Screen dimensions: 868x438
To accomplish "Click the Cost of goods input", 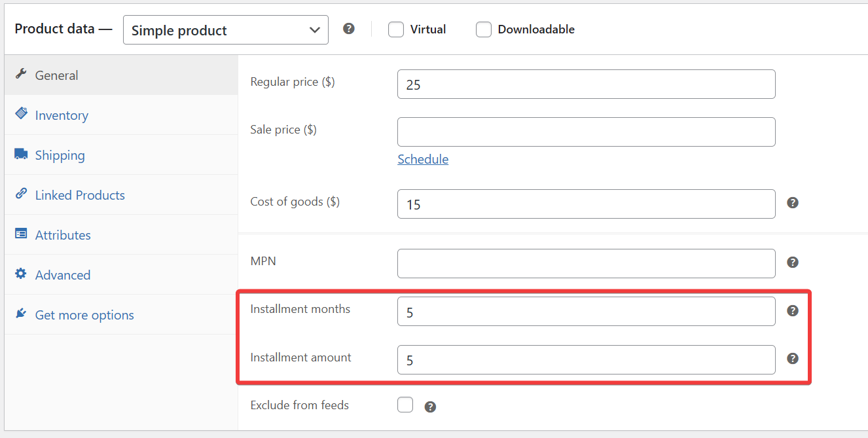I will (587, 204).
